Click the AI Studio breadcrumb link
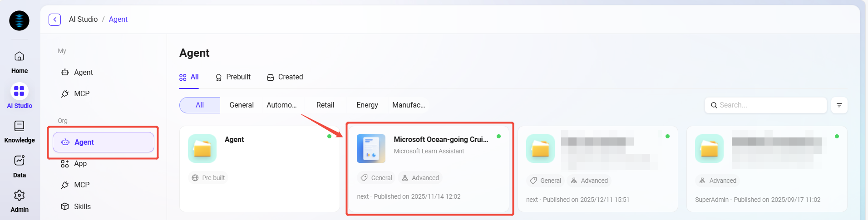The image size is (868, 220). (83, 20)
